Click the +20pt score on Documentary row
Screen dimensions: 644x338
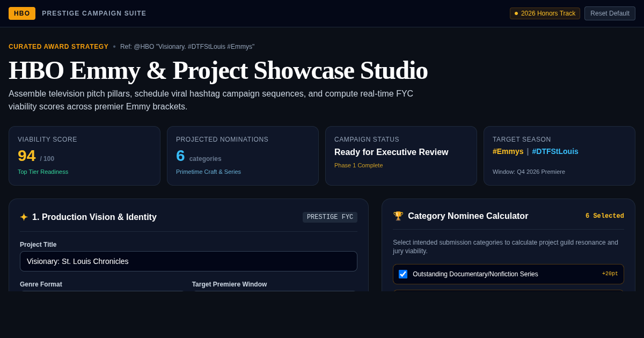610,274
